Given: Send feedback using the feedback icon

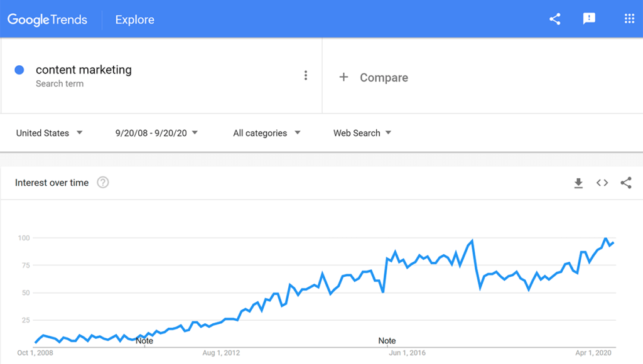Looking at the screenshot, I should tap(589, 19).
